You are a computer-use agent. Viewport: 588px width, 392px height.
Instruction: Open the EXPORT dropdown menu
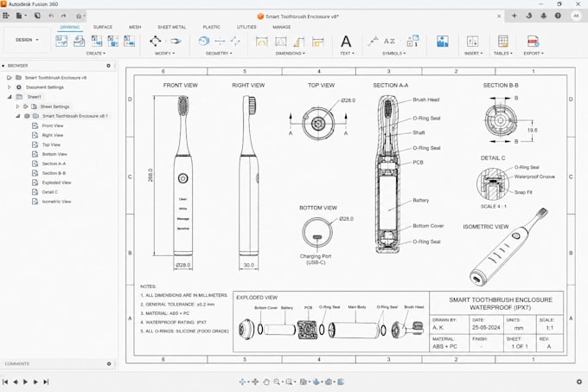pyautogui.click(x=534, y=54)
